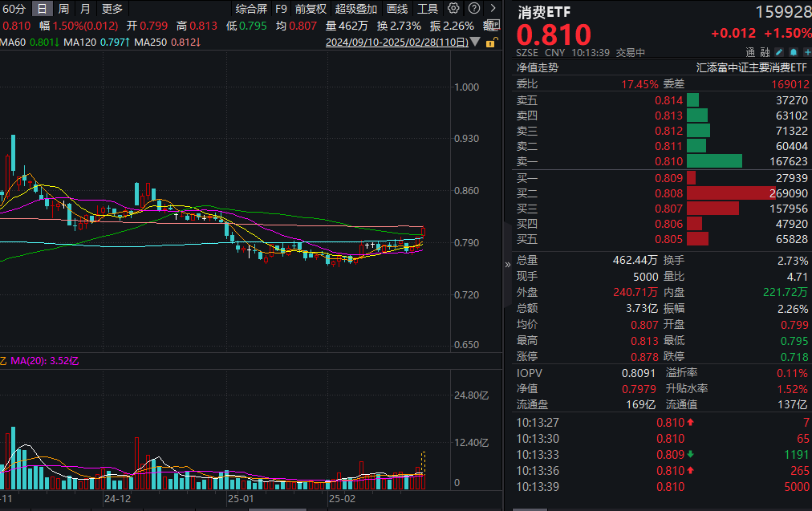This screenshot has width=812, height=511.
Task: Open the settings gear icon in the toolbar
Action: pyautogui.click(x=452, y=9)
